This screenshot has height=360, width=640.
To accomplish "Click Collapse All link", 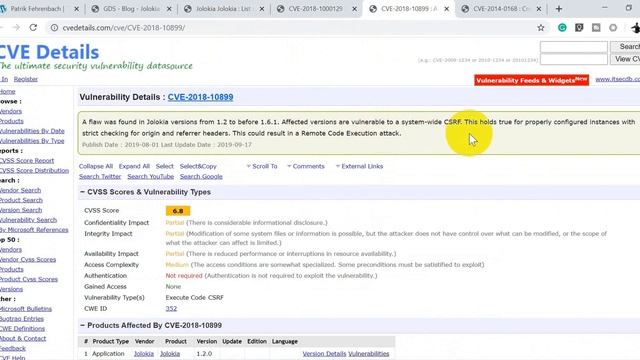I will pyautogui.click(x=96, y=166).
